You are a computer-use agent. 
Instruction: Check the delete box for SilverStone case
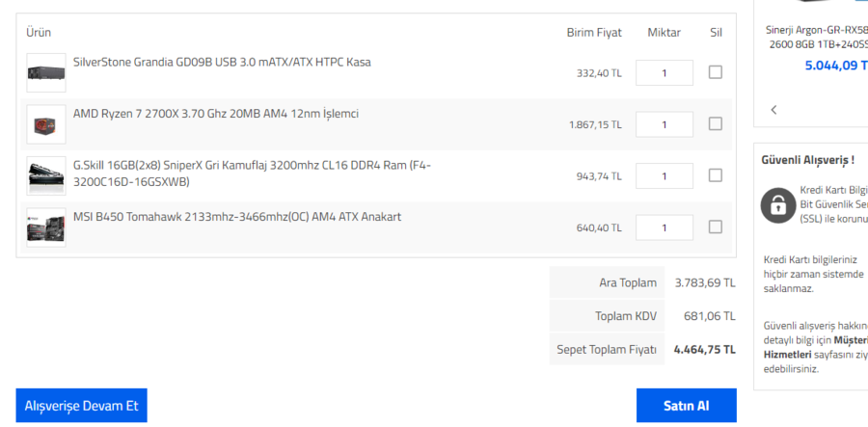pyautogui.click(x=715, y=72)
